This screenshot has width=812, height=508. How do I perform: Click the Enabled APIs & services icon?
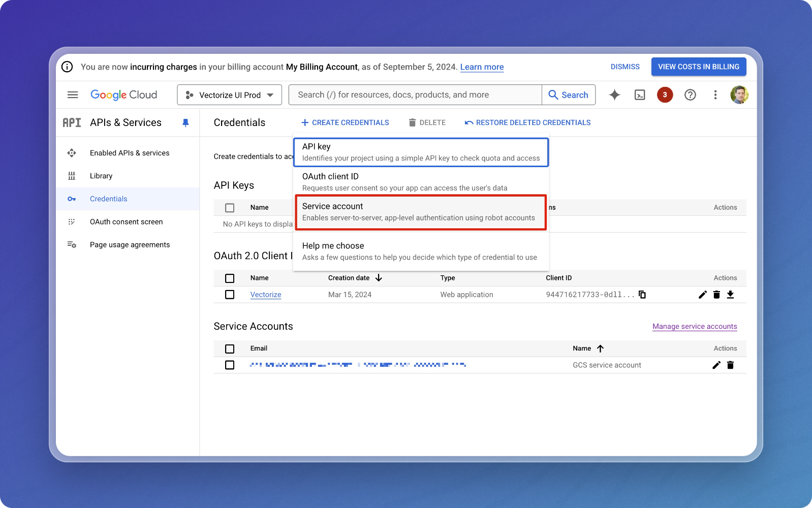click(x=72, y=153)
